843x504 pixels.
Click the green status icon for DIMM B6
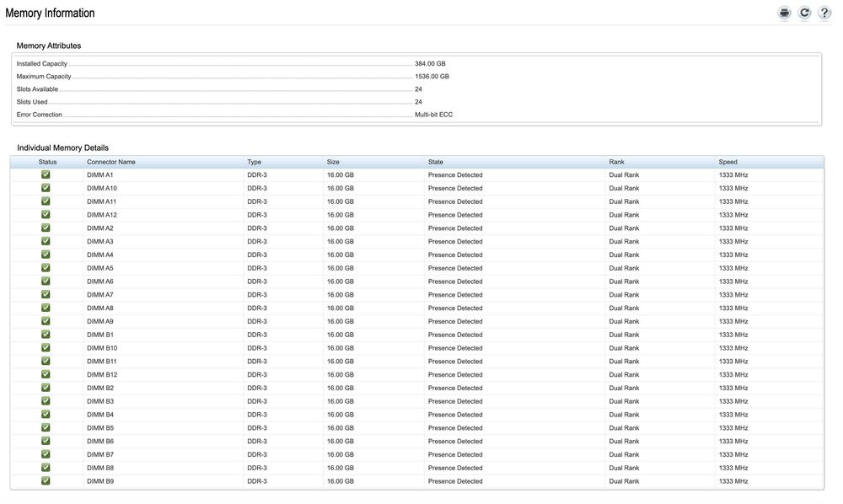[x=46, y=441]
